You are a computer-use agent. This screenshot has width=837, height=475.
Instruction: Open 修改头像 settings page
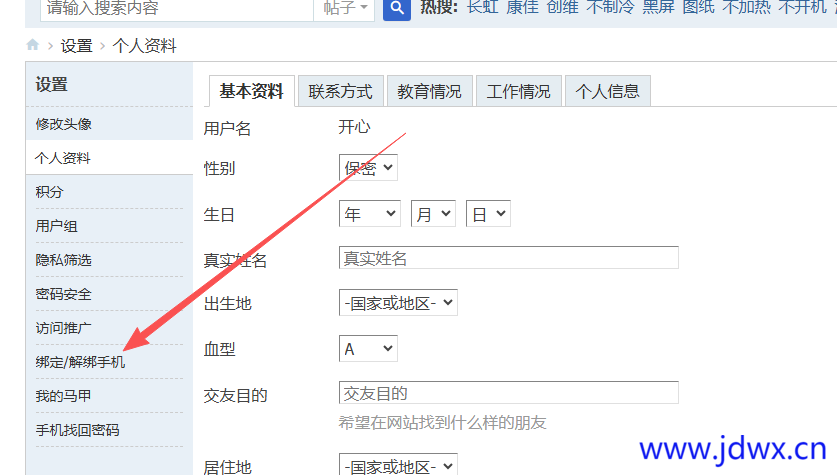tap(64, 124)
